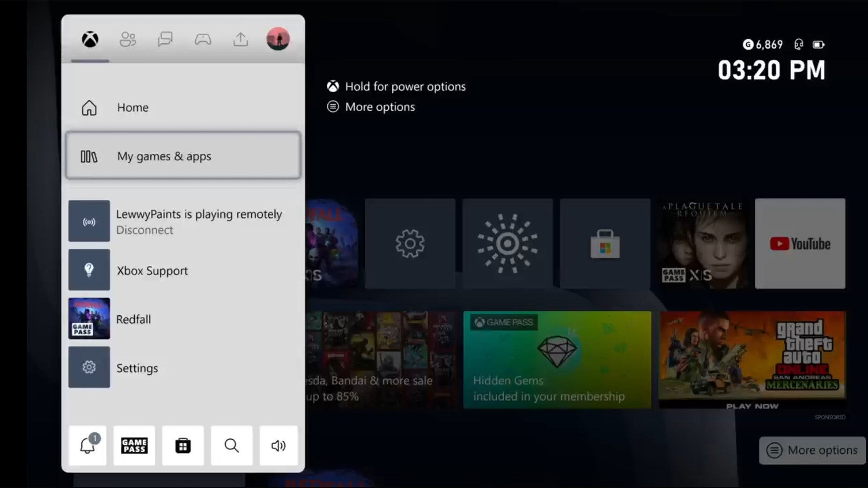Click the Hold for power options hint

click(396, 87)
